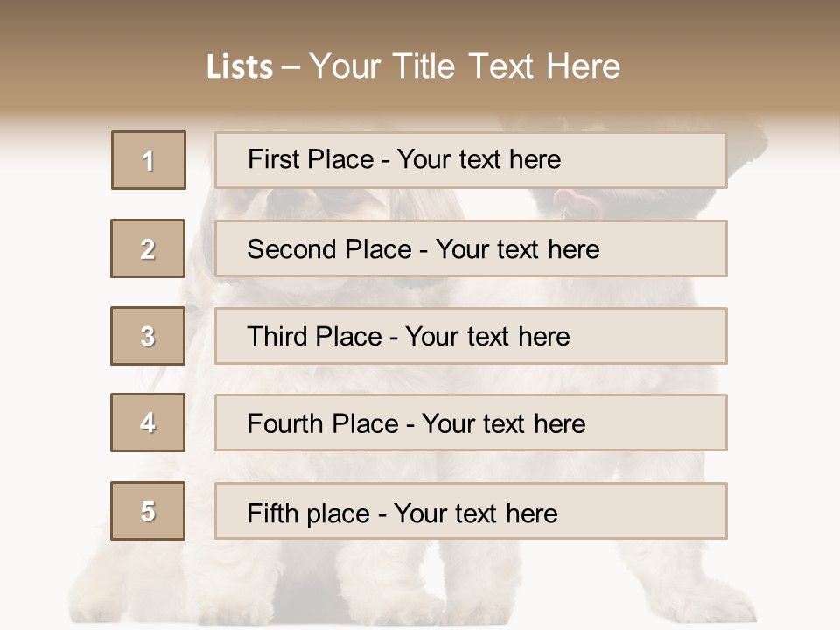Select the Third Place text box
The height and width of the screenshot is (630, 840).
471,336
